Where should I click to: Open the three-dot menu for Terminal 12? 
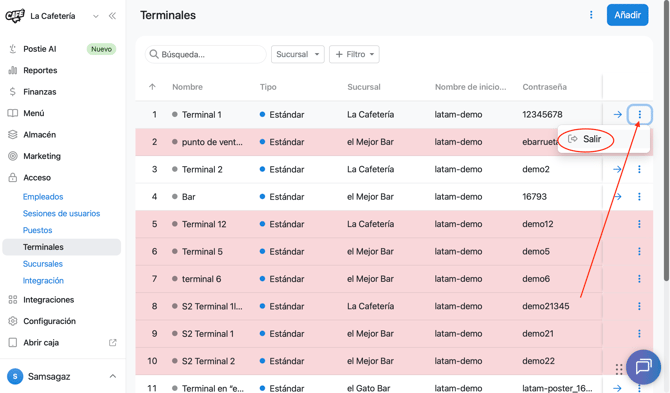pyautogui.click(x=639, y=224)
